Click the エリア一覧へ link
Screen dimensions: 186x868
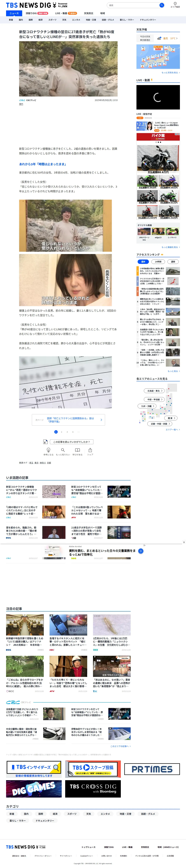(x=173, y=430)
